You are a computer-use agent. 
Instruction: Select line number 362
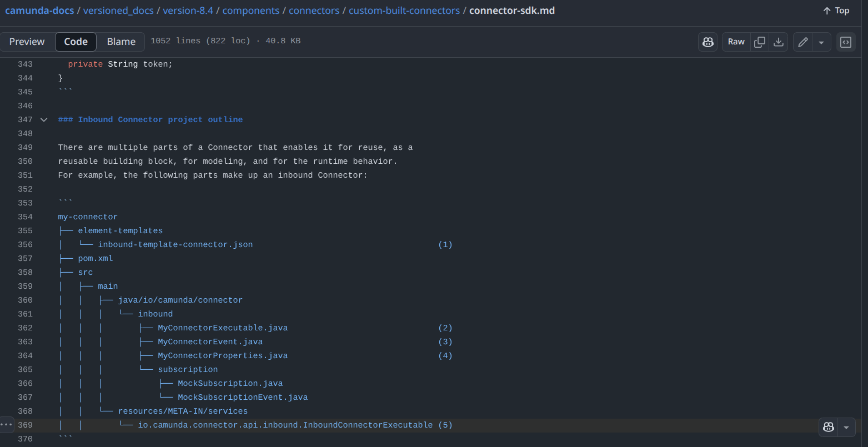[x=25, y=328]
